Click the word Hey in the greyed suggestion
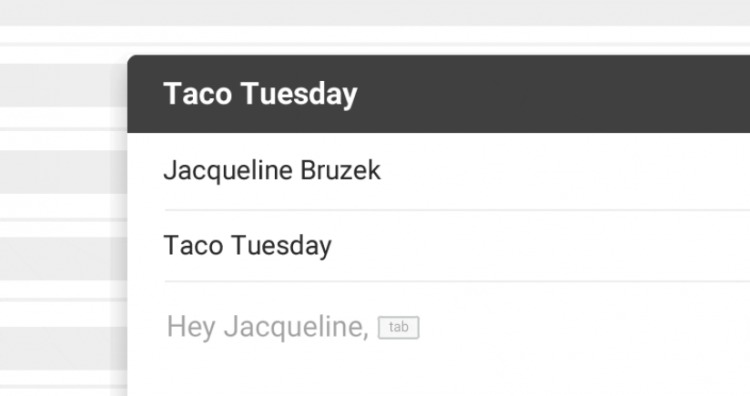 [x=191, y=328]
